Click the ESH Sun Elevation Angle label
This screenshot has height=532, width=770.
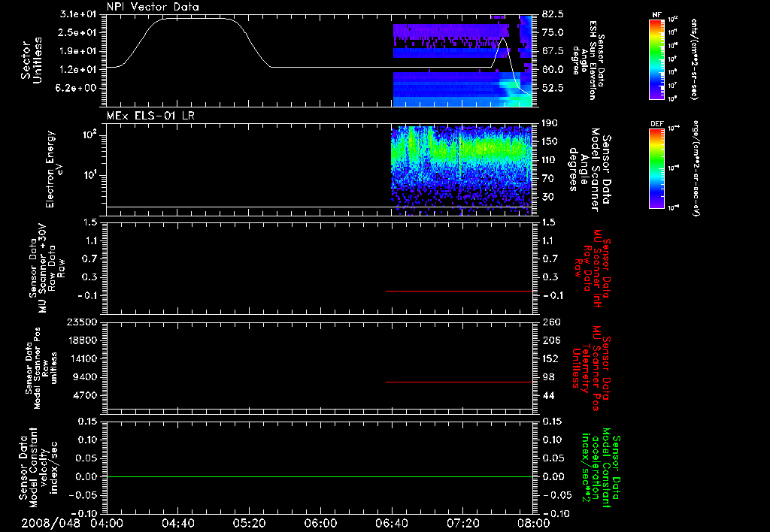pyautogui.click(x=588, y=60)
